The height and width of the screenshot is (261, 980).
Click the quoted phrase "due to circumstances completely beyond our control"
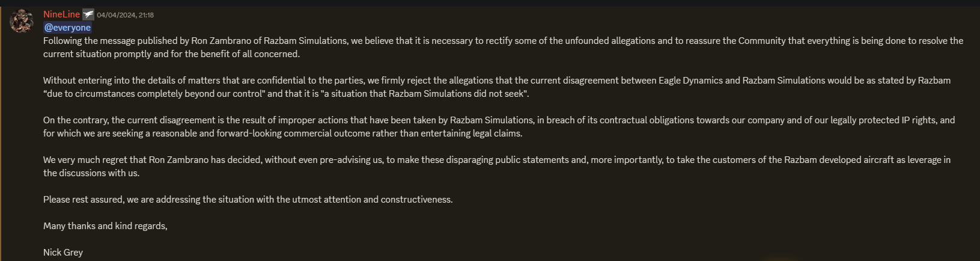[154, 94]
